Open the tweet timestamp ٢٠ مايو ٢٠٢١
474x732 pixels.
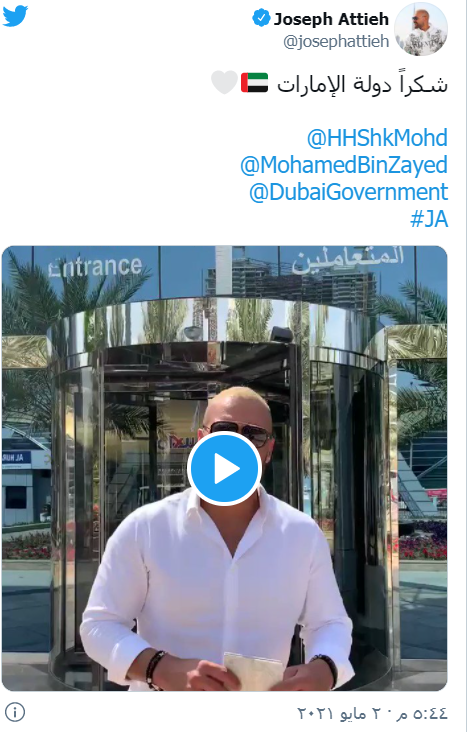click(x=372, y=713)
